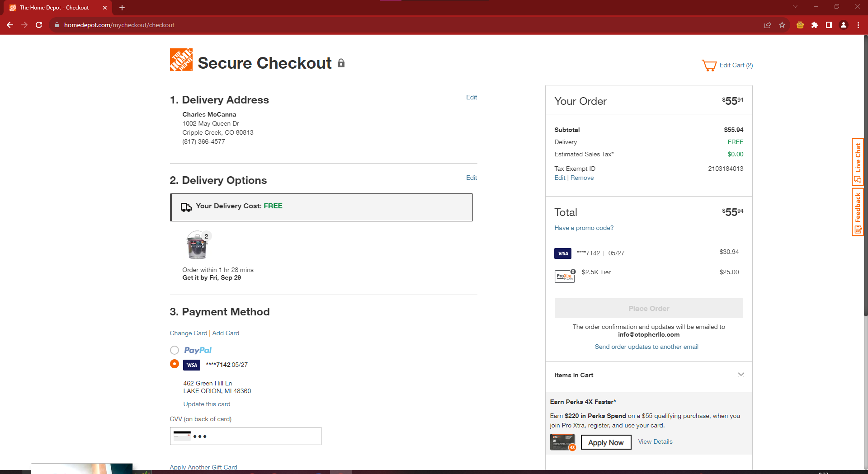Click the Apply Now button
Image resolution: width=868 pixels, height=474 pixels.
tap(606, 442)
